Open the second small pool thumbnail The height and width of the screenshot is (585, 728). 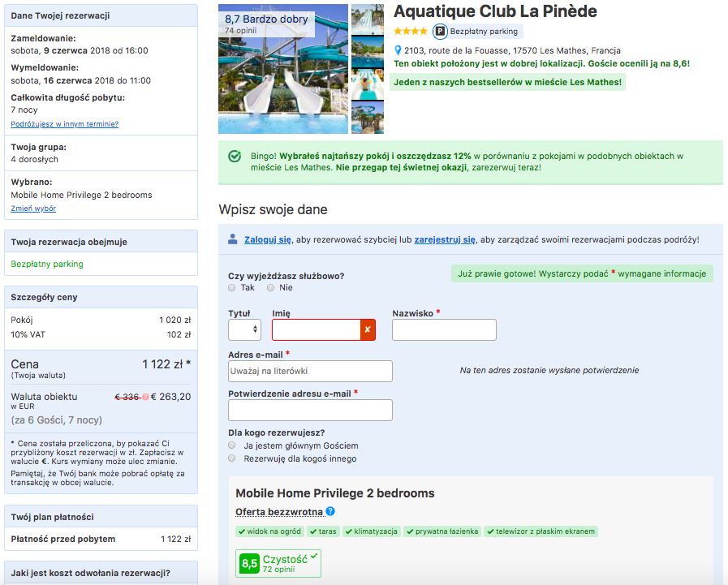368,52
